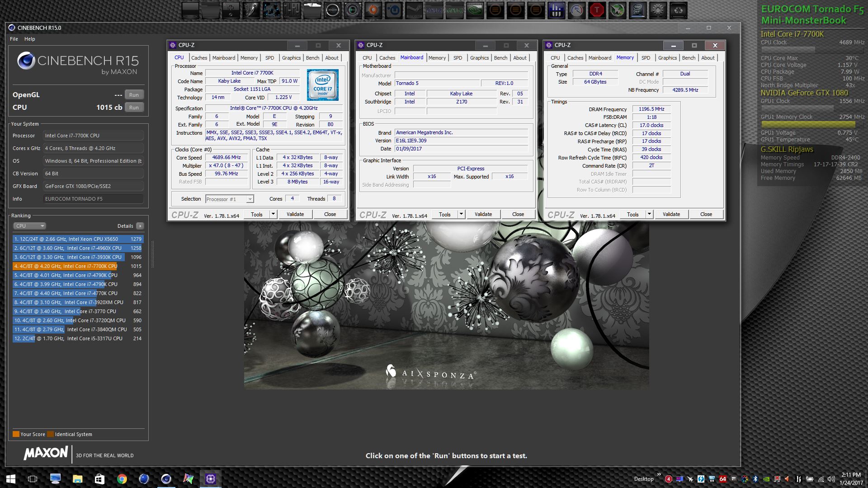The image size is (868, 488).
Task: Open the Intel Core utility dock icon
Action: pyautogui.click(x=638, y=10)
